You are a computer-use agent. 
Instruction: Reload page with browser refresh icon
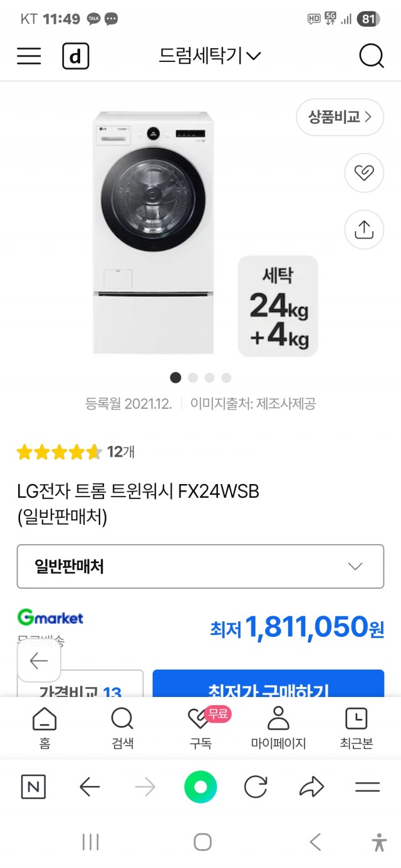coord(256,787)
